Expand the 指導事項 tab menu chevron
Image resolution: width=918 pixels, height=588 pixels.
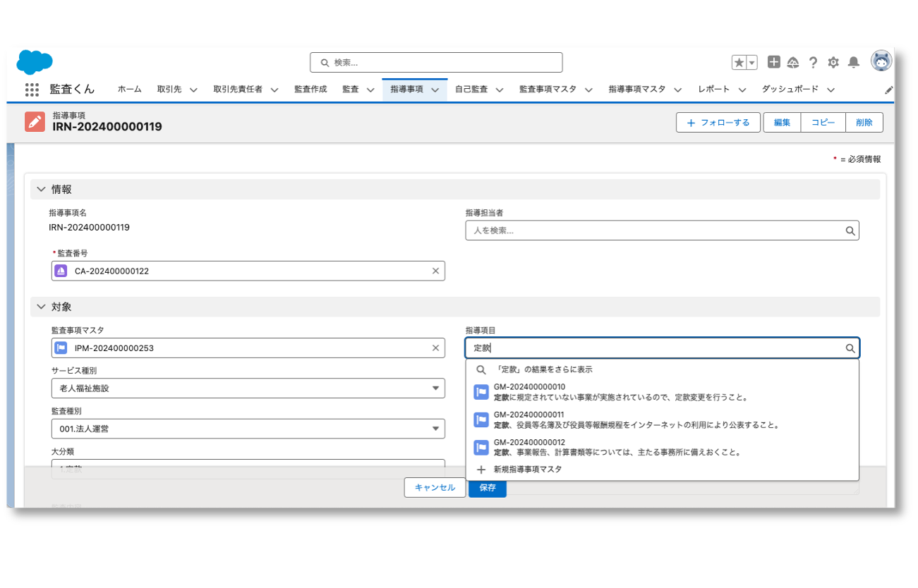tap(435, 90)
